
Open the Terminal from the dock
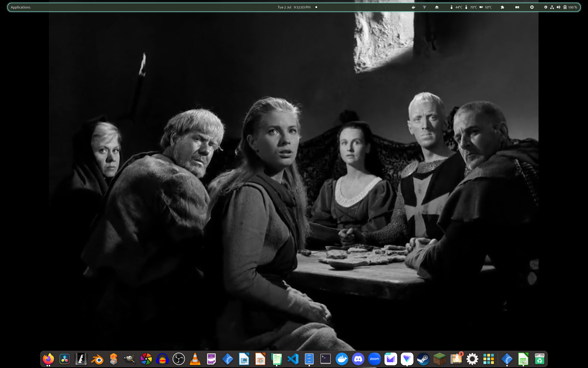(x=325, y=359)
